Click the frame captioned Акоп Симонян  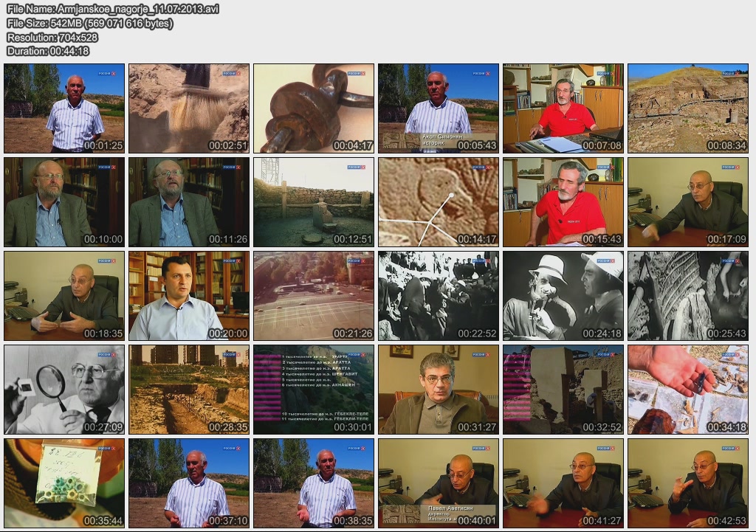pos(439,108)
